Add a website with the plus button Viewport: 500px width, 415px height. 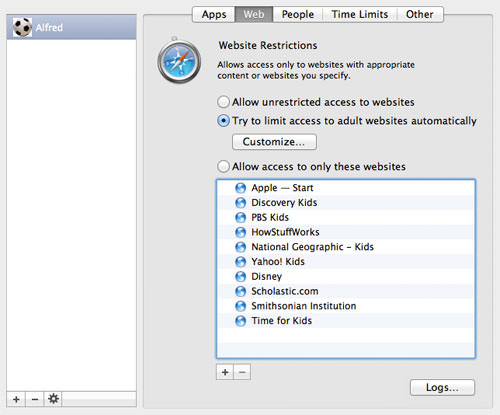[x=225, y=372]
